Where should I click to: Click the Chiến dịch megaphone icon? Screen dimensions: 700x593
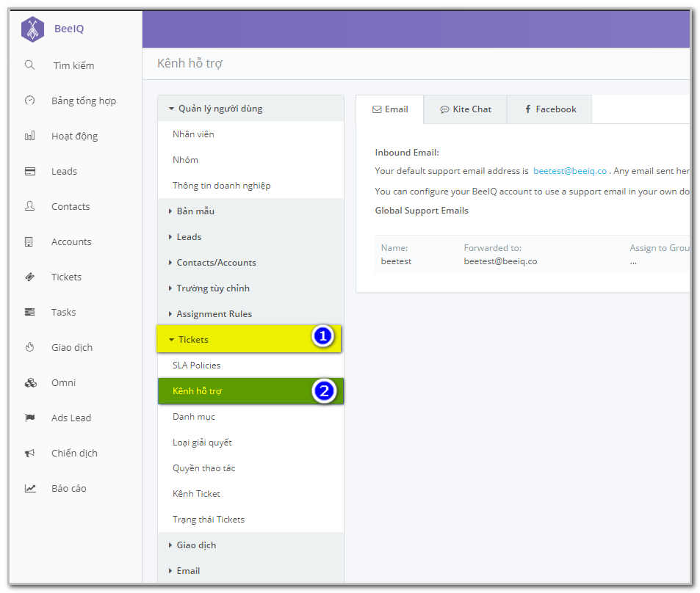(x=30, y=453)
